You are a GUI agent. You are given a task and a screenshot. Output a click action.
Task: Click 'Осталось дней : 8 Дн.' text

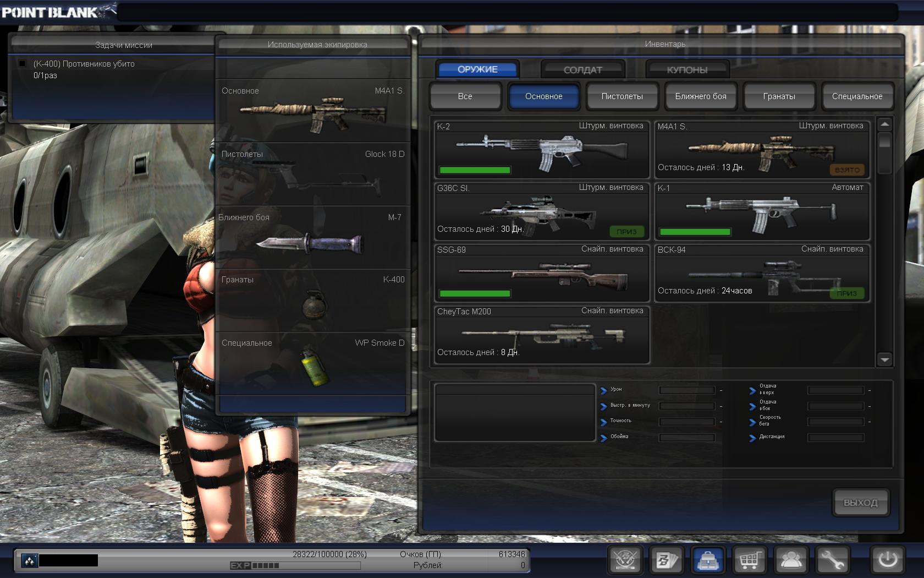tap(478, 352)
